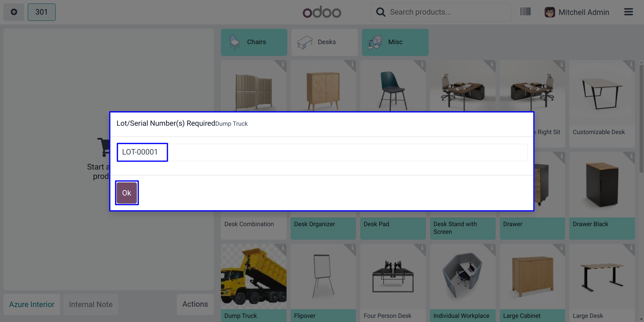Viewport: 644px width, 322px height.
Task: Open the hamburger menu icon
Action: (628, 12)
